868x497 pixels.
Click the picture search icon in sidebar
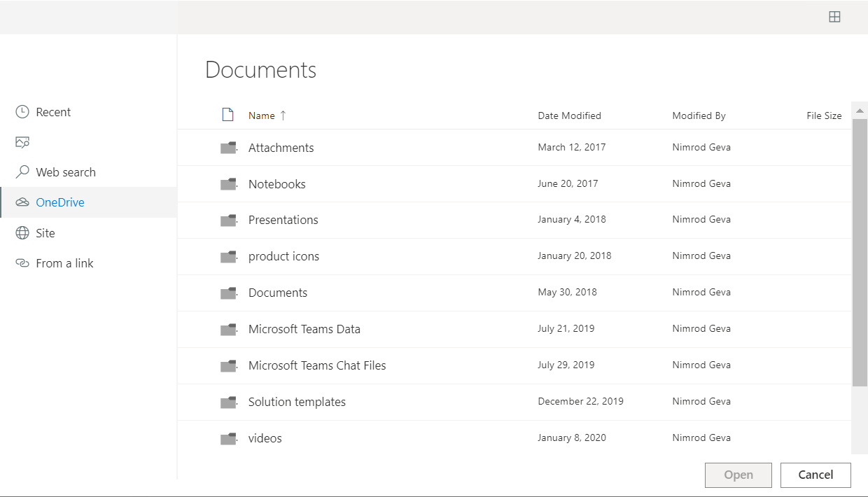[x=22, y=141]
